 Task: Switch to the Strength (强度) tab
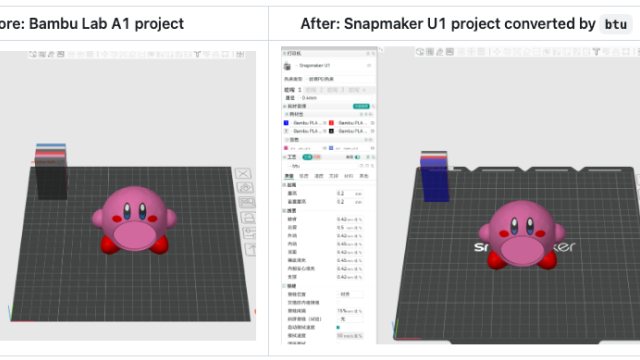[x=304, y=176]
